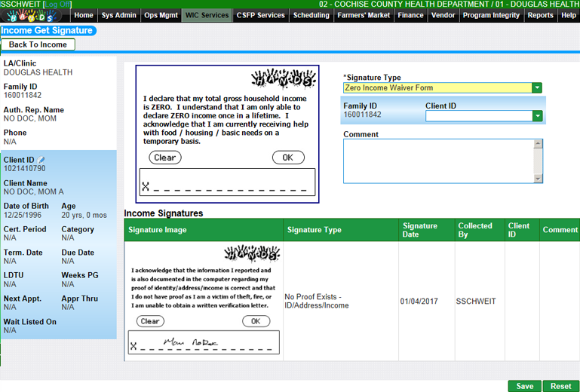Open the Program Integrity menu
The image size is (580, 392).
pyautogui.click(x=491, y=15)
